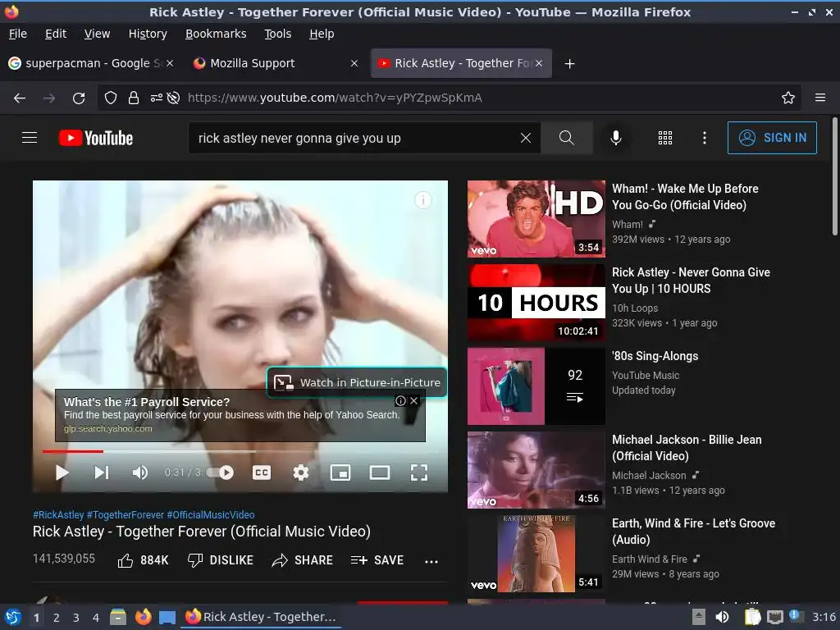840x630 pixels.
Task: Toggle closed captions CC button
Action: coord(262,472)
